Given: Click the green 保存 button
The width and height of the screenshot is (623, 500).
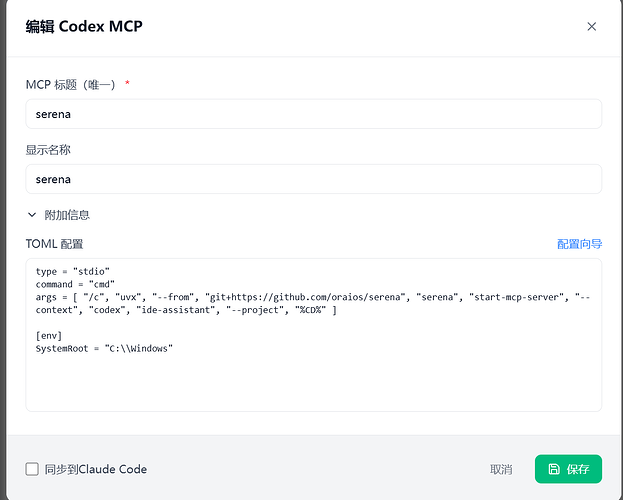Looking at the screenshot, I should point(568,469).
